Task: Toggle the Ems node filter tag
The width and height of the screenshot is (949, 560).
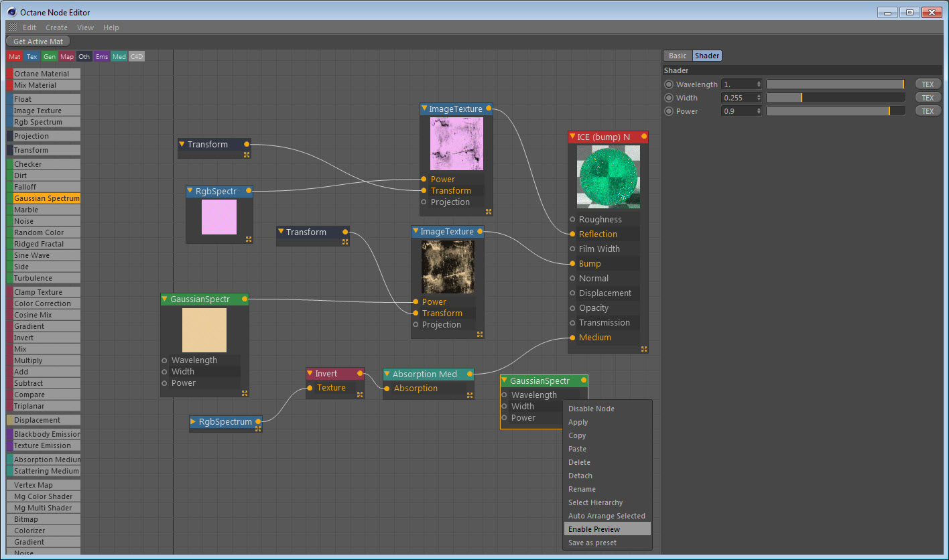Action: (102, 57)
